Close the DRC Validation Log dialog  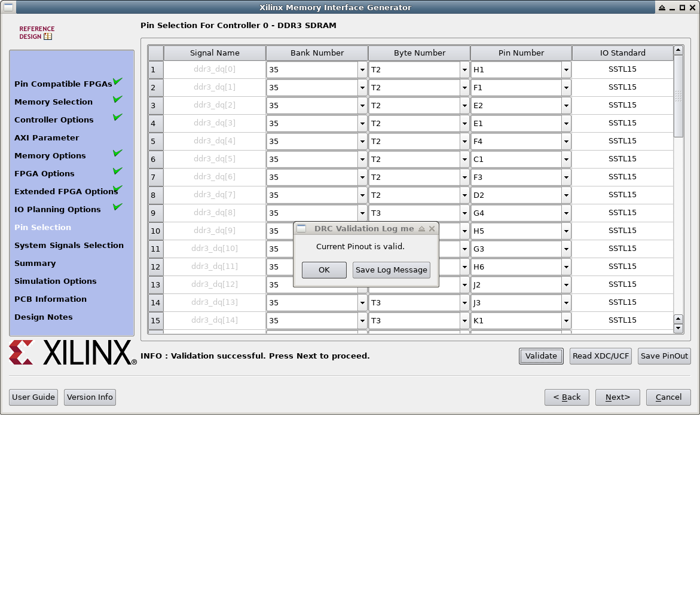(432, 228)
